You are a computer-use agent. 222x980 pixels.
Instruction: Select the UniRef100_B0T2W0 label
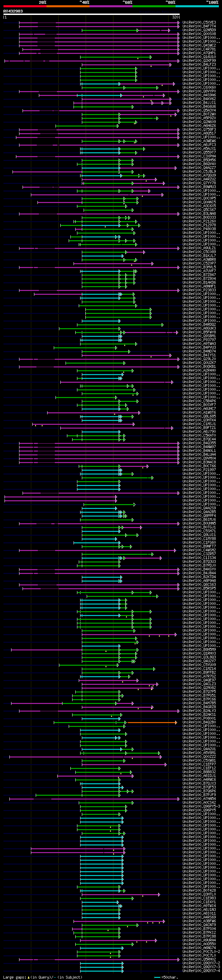(199, 114)
